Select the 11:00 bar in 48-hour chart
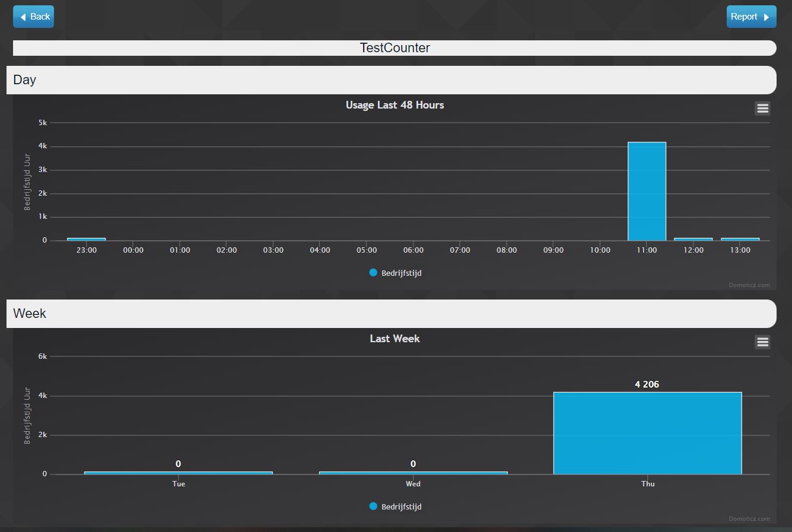Screen dimensions: 792x532 [647, 192]
